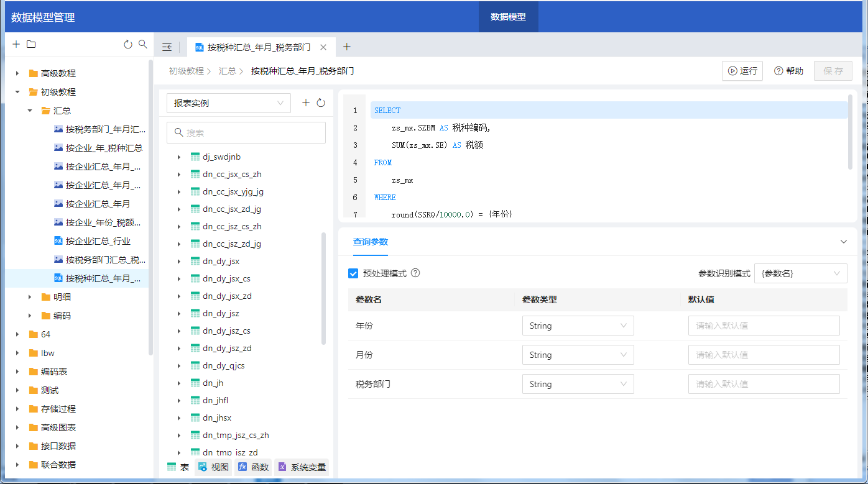Change parameter type dropdown for 年份

point(578,326)
